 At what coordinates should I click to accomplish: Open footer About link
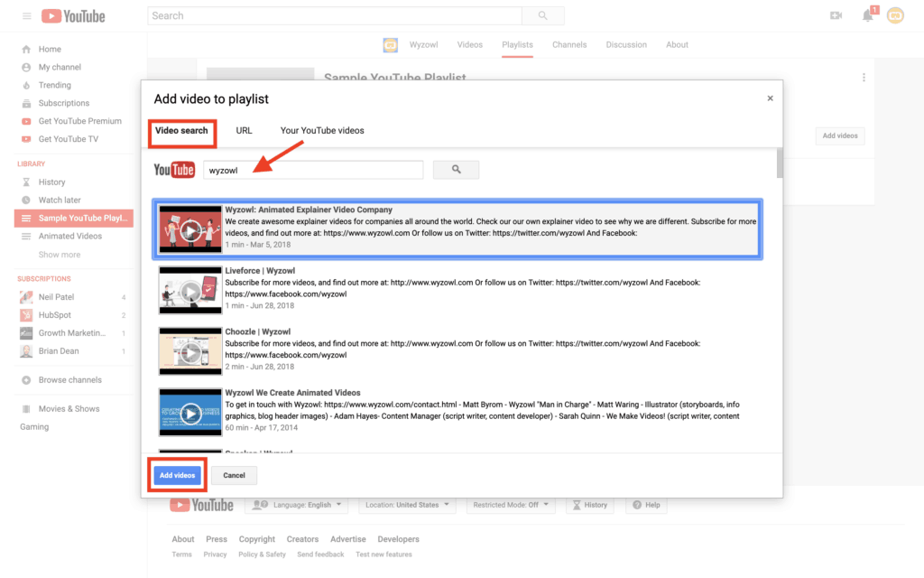[x=182, y=539]
